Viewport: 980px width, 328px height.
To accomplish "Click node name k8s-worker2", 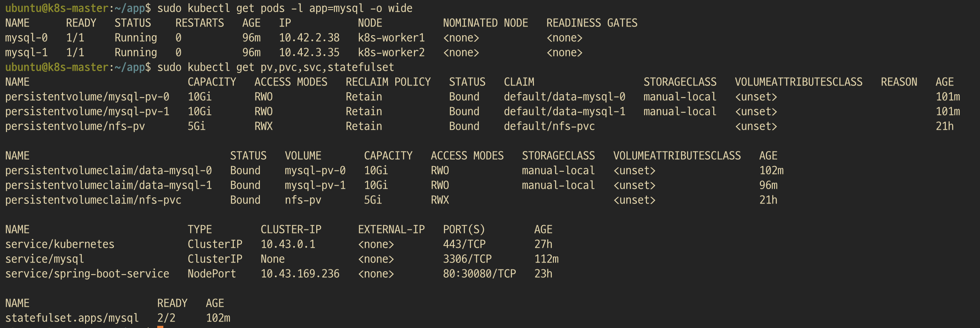I will [391, 52].
